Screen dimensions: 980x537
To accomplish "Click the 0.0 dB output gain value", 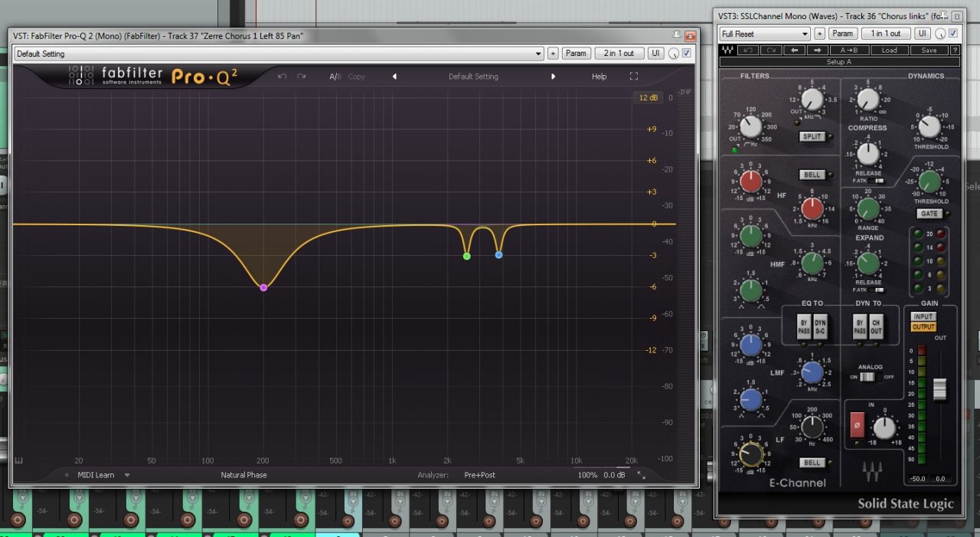I will click(x=614, y=475).
